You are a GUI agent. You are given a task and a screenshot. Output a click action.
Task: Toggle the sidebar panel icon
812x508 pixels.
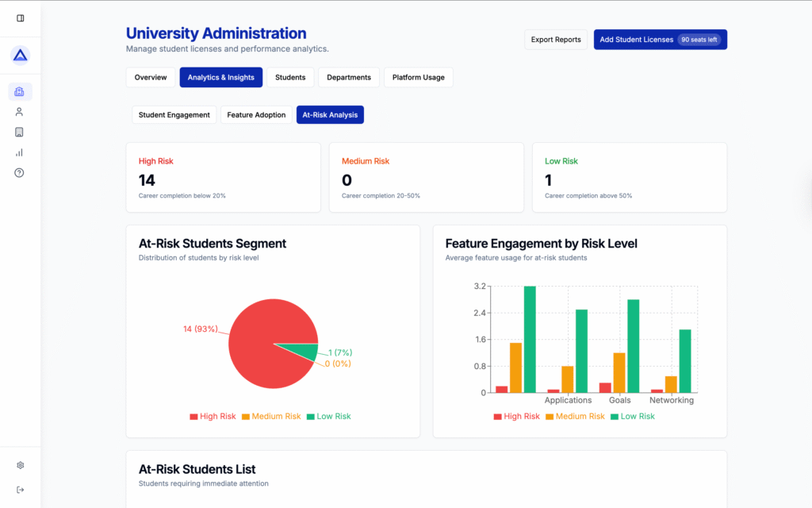point(20,18)
